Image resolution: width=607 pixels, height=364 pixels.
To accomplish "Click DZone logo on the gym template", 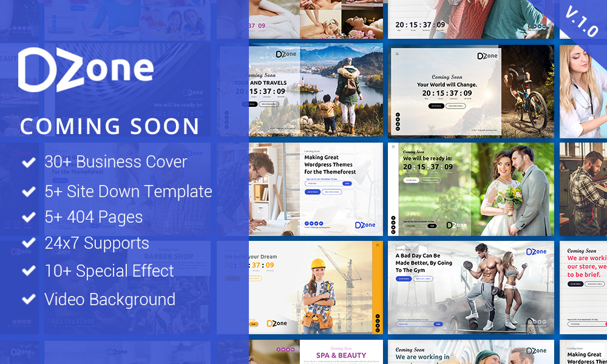I will (536, 251).
